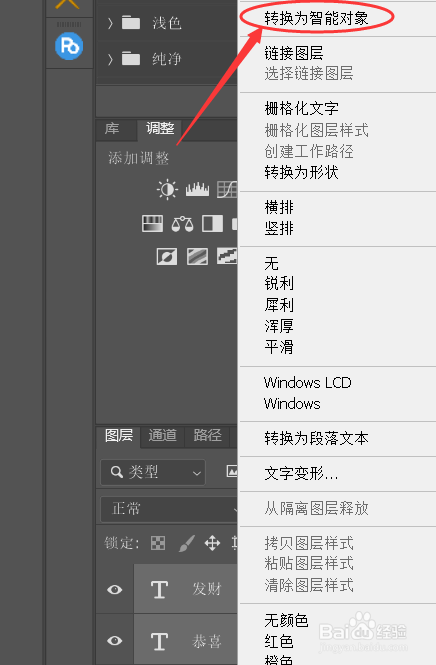Expand the 浅色 folder
Viewport: 436px width, 665px height.
pos(110,23)
